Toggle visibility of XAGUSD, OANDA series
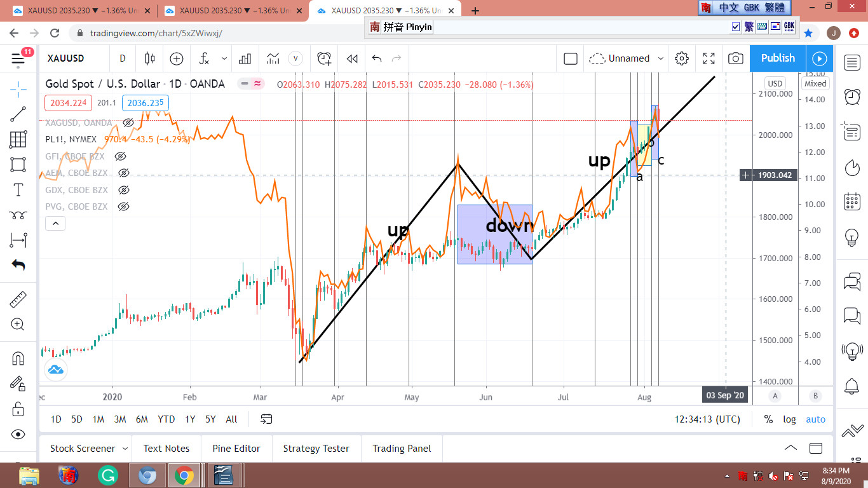The image size is (868, 488). [x=128, y=123]
